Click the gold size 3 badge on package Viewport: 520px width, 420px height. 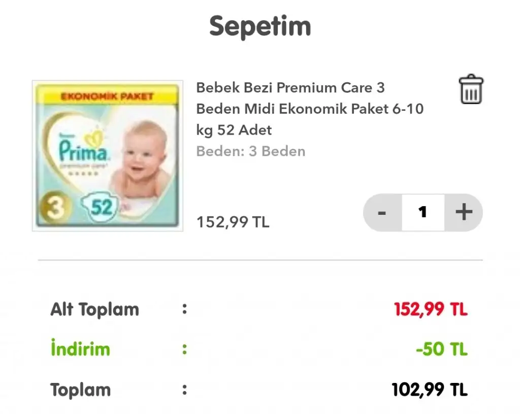54,208
